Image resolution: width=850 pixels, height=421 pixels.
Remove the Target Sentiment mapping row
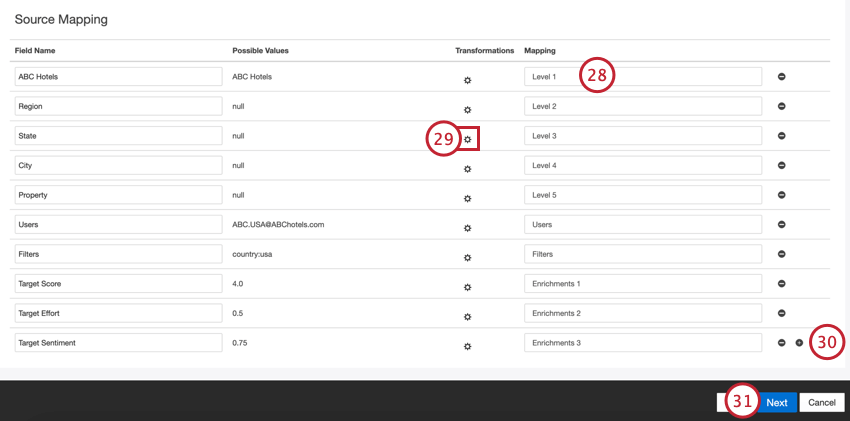pos(782,342)
